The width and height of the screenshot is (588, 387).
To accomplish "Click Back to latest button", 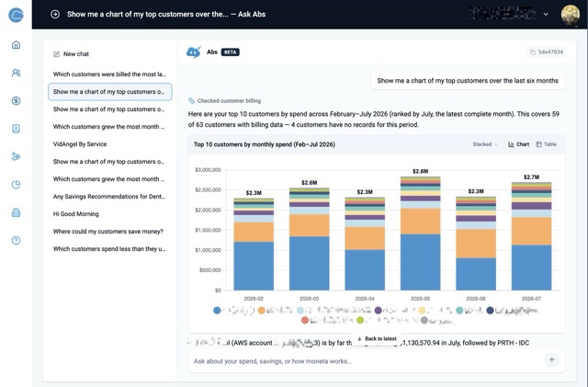I will [x=377, y=338].
